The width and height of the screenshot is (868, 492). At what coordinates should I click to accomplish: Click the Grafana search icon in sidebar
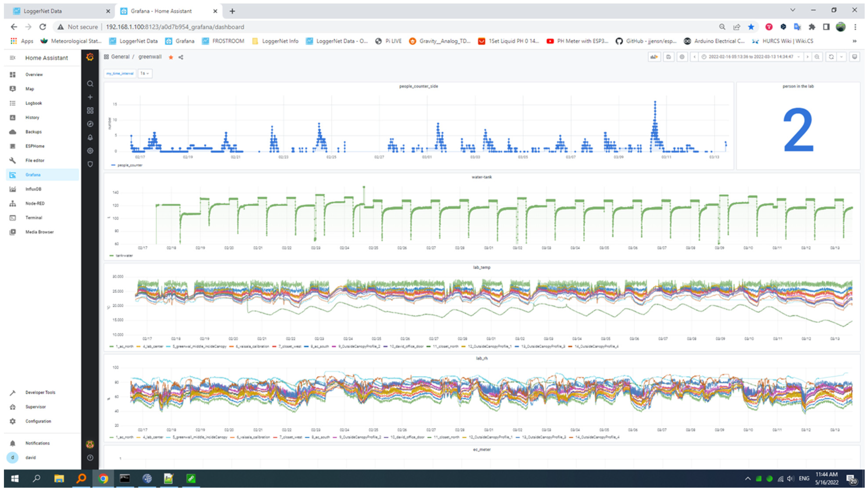[x=90, y=84]
